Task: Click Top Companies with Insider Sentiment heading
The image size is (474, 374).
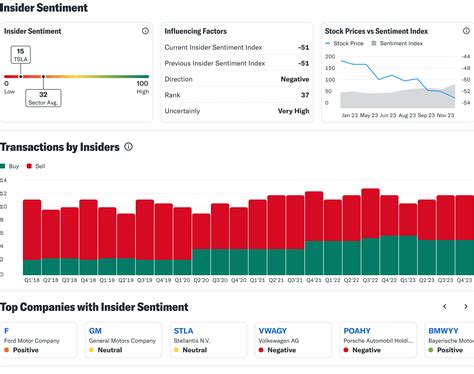Action: (94, 307)
